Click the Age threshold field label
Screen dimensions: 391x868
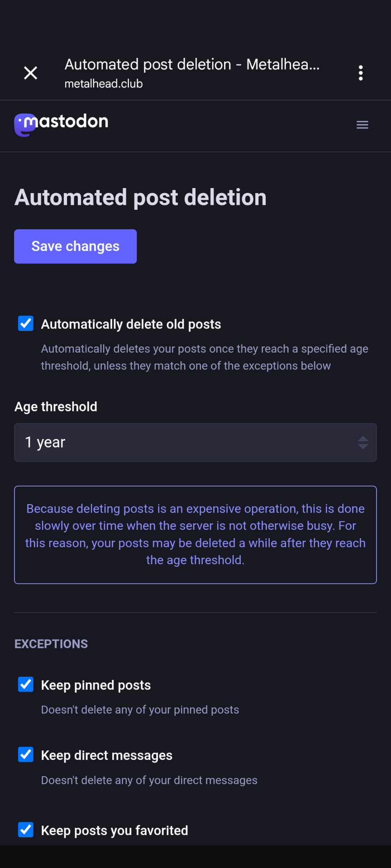click(x=56, y=407)
